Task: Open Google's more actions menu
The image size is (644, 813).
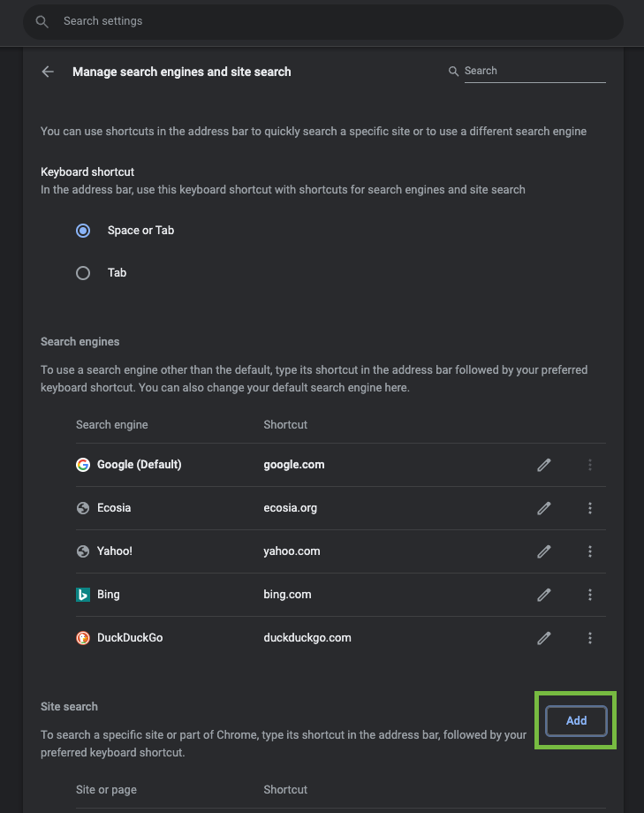Action: tap(590, 464)
